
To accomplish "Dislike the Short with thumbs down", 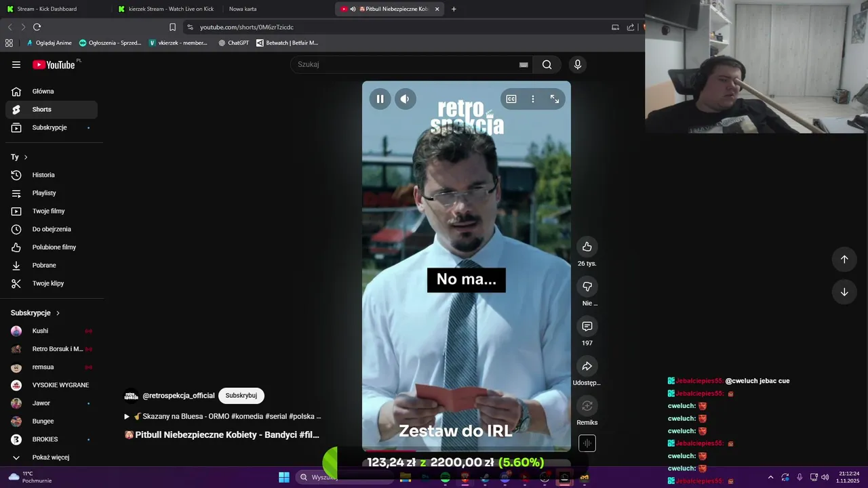I will point(587,287).
